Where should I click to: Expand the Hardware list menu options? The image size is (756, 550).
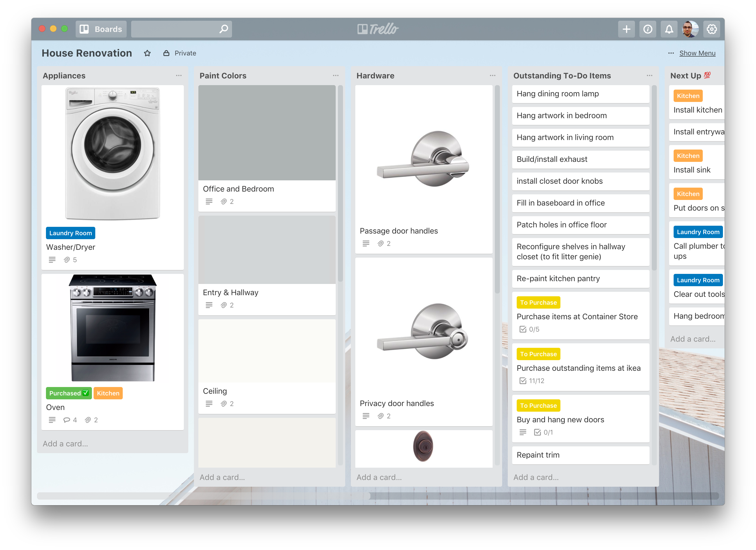(x=493, y=75)
